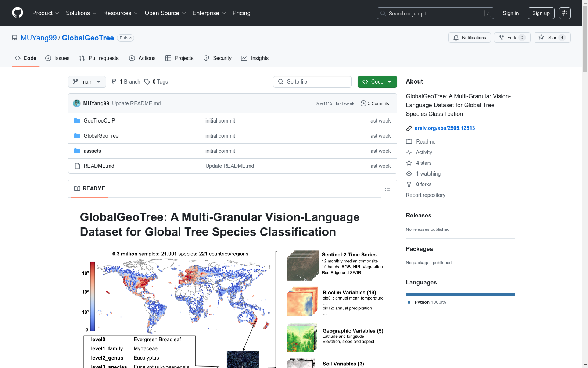
Task: Click the Notifications button
Action: click(x=470, y=38)
